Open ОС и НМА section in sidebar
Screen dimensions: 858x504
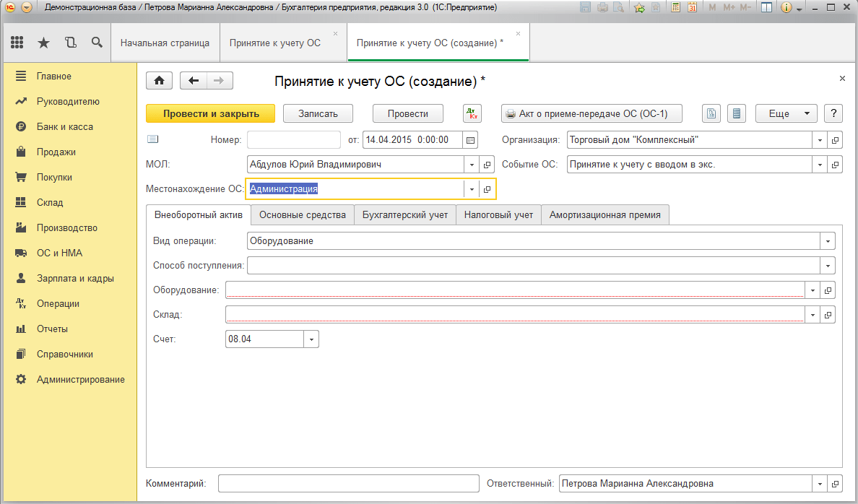click(59, 253)
